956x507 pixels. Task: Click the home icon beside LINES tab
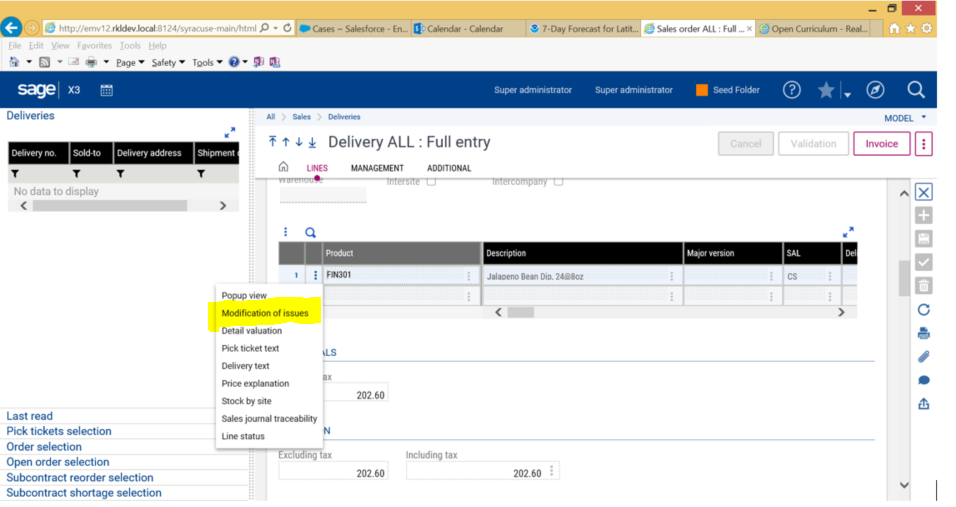click(283, 167)
